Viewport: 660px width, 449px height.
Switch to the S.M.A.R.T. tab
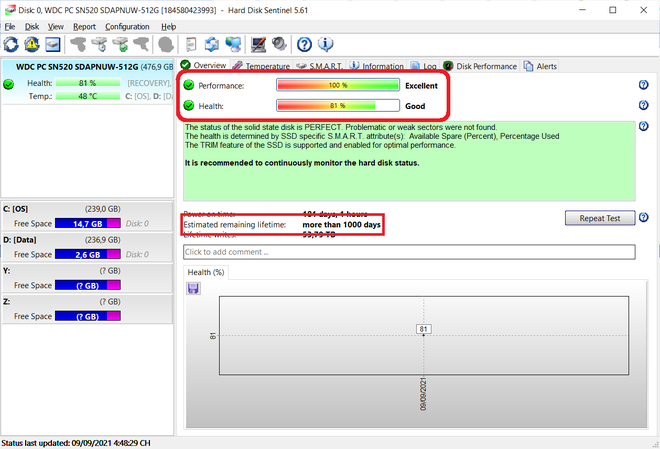(x=320, y=66)
